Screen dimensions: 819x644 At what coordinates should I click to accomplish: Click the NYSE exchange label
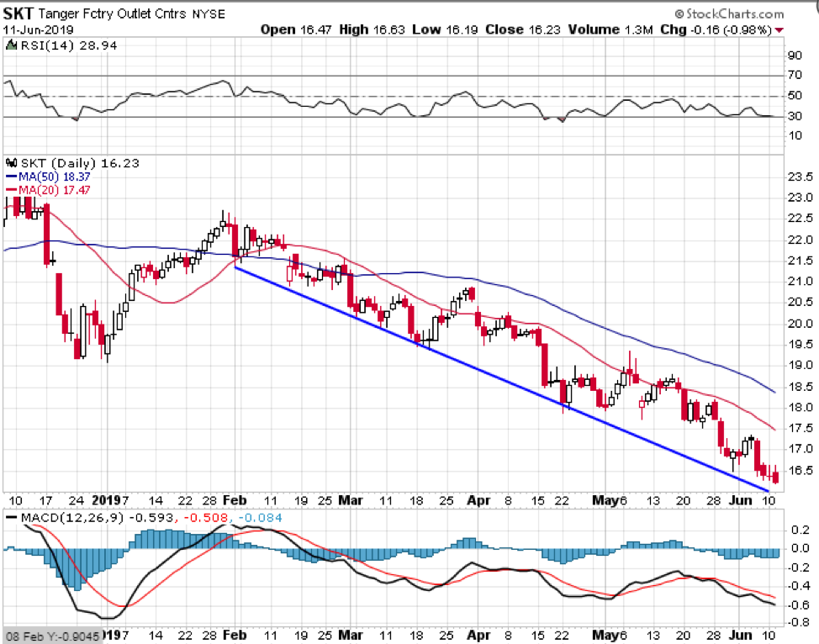click(x=209, y=14)
